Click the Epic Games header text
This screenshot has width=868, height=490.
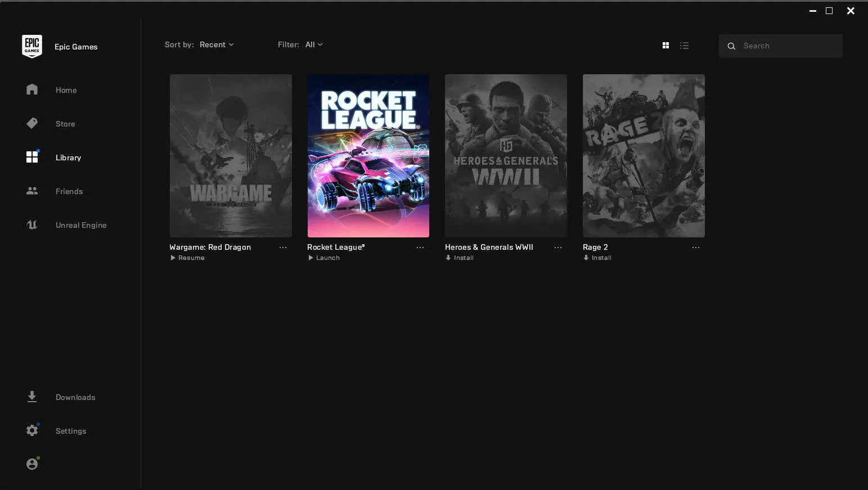click(76, 47)
